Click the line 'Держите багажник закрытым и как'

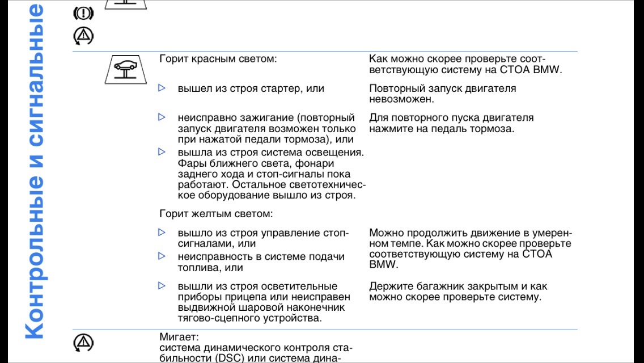[x=459, y=286]
